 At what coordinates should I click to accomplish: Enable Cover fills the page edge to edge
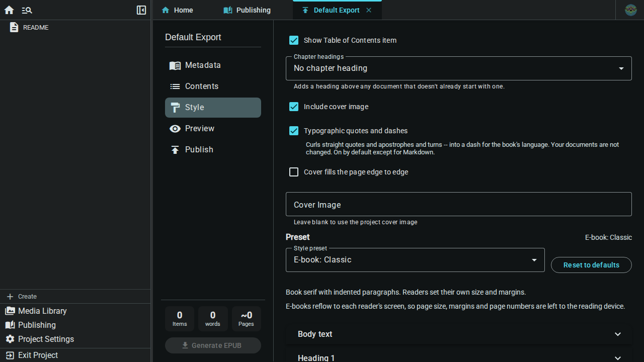294,172
